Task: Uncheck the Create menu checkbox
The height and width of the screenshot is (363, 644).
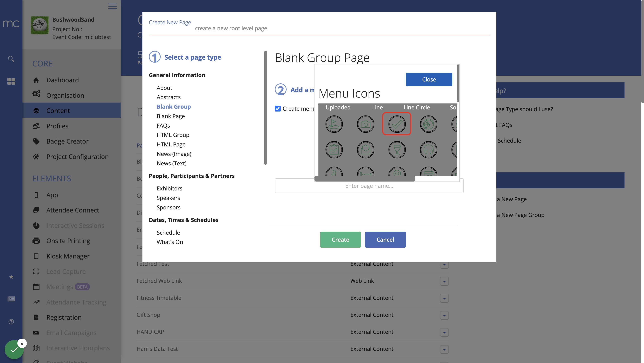Action: click(x=277, y=109)
